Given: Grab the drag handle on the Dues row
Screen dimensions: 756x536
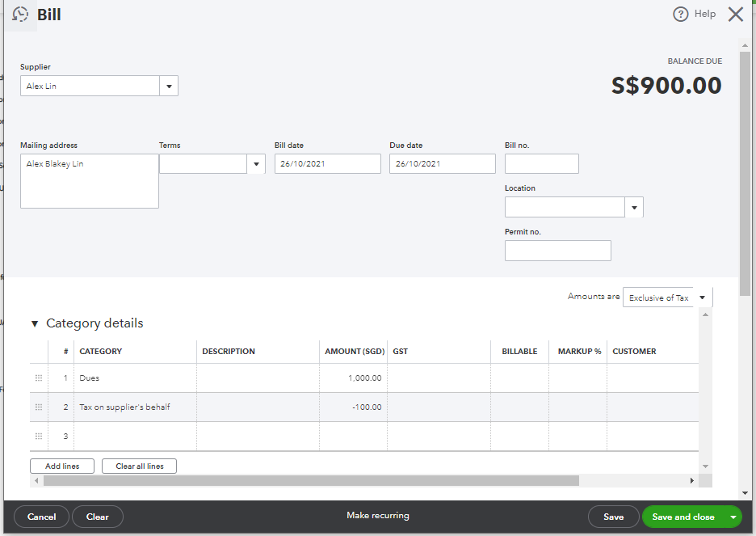Looking at the screenshot, I should point(38,378).
